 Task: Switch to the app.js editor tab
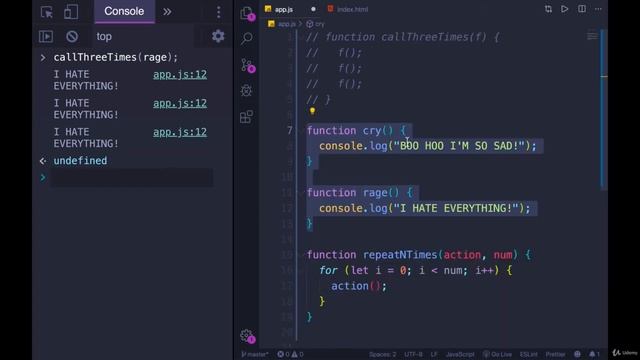283,9
